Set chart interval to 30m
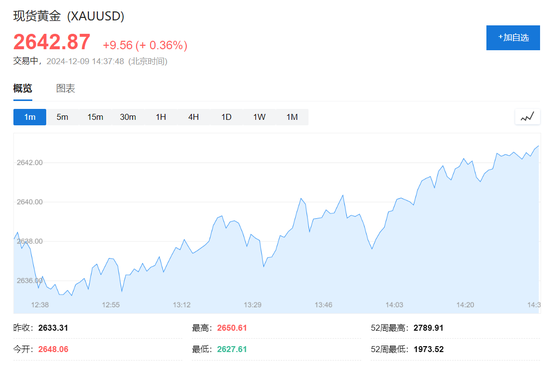 tap(128, 117)
